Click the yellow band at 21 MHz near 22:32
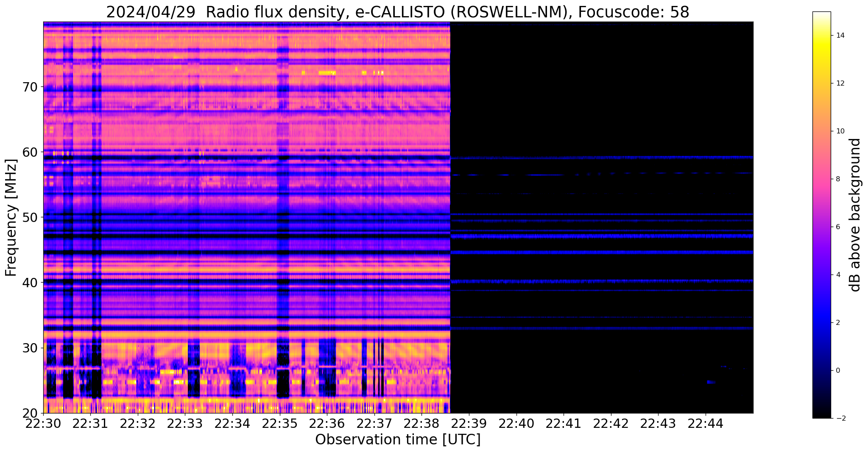 [x=138, y=408]
